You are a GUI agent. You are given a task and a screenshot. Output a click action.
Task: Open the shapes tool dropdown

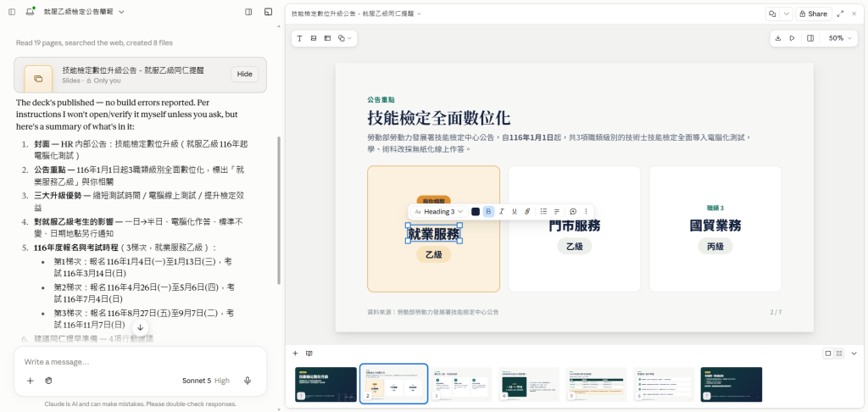(344, 38)
